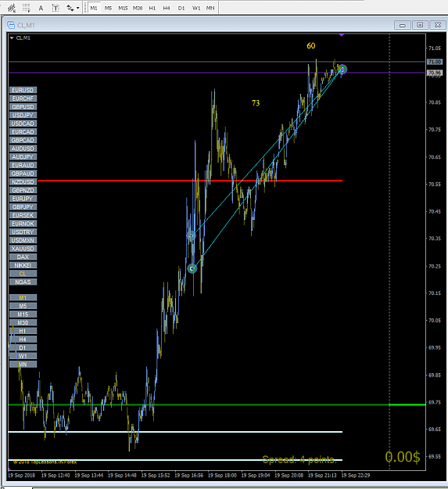Image resolution: width=448 pixels, height=489 pixels.
Task: Select the Andrews Pitchfork tool in toolbar
Action: (x=12, y=8)
